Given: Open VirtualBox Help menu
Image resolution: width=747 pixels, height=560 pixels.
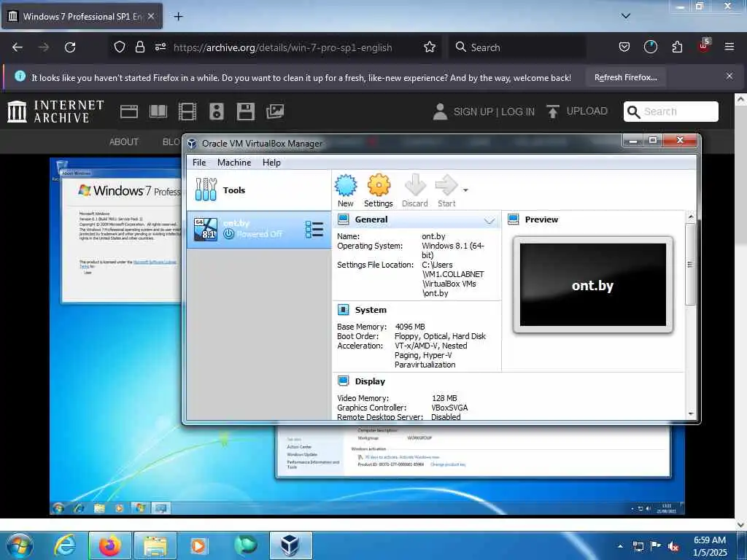Looking at the screenshot, I should pyautogui.click(x=271, y=163).
